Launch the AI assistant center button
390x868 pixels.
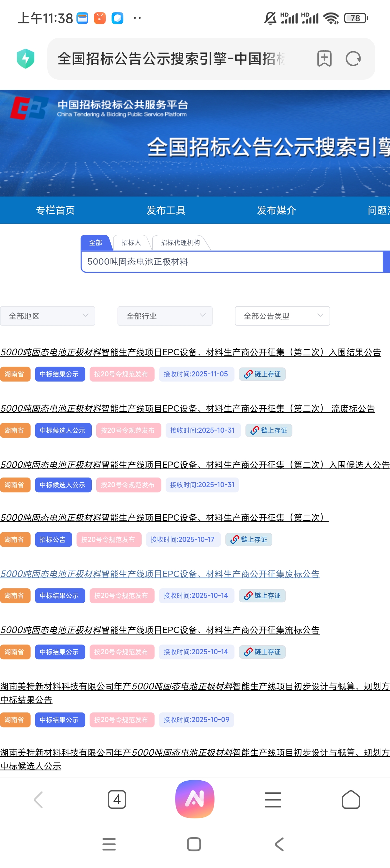tap(195, 799)
